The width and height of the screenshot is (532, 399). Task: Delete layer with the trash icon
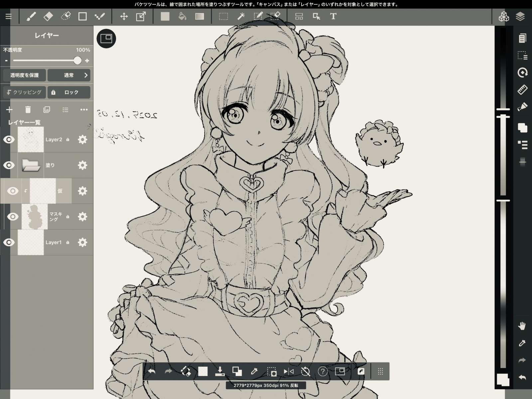point(28,109)
